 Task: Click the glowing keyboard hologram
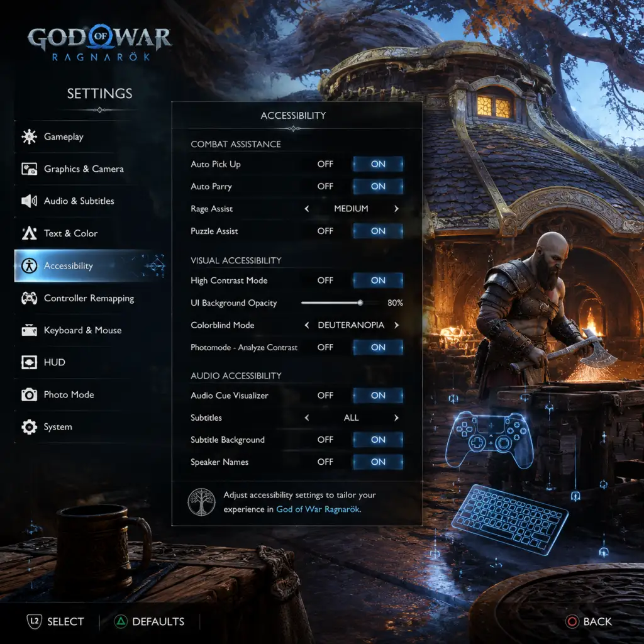click(510, 519)
